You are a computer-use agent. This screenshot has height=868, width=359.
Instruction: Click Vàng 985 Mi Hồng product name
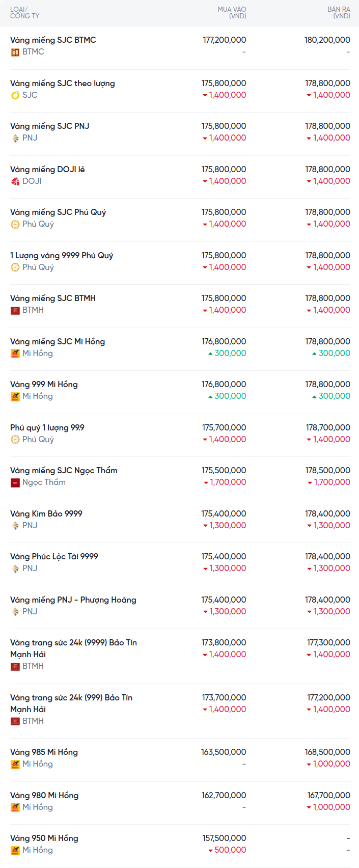pos(44,752)
